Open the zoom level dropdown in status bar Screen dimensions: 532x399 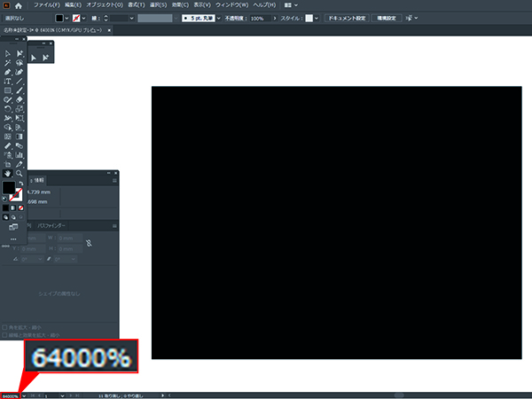coord(24,395)
